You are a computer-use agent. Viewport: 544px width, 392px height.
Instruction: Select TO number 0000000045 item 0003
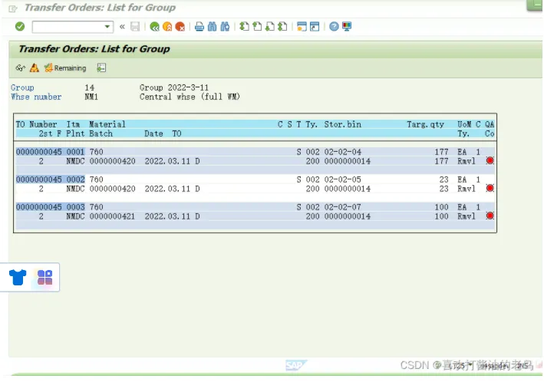click(x=51, y=207)
